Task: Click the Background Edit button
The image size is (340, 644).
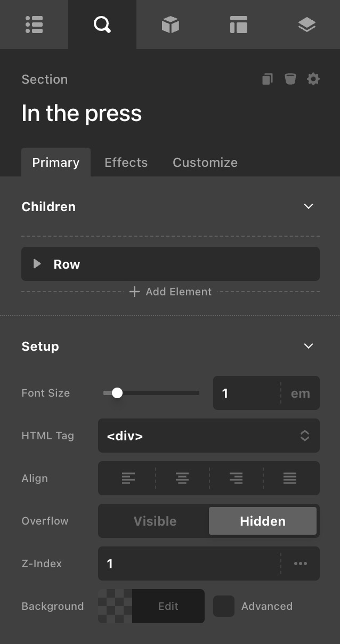Action: coord(168,606)
